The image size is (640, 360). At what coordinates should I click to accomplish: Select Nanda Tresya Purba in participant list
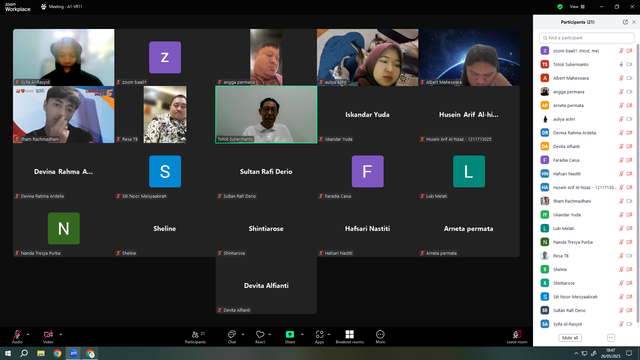(x=587, y=242)
